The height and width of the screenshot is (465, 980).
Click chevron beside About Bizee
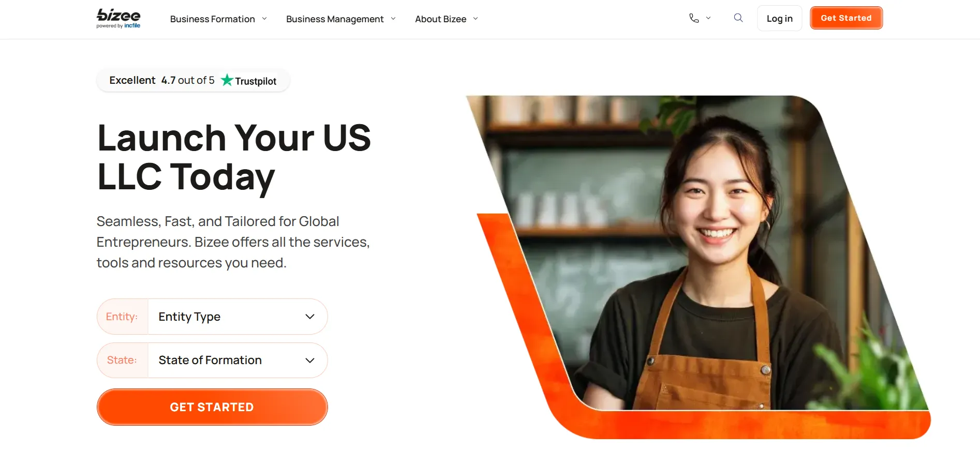(x=476, y=19)
